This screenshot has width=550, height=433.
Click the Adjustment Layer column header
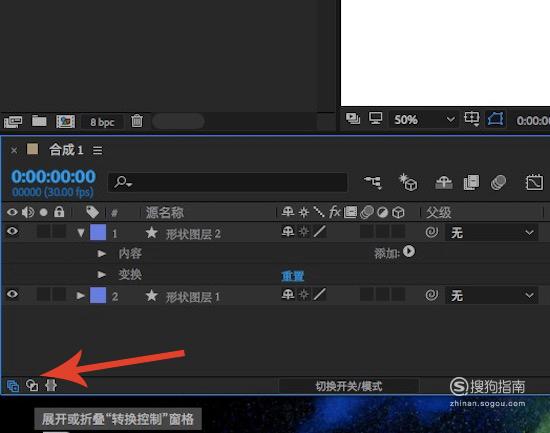(382, 212)
